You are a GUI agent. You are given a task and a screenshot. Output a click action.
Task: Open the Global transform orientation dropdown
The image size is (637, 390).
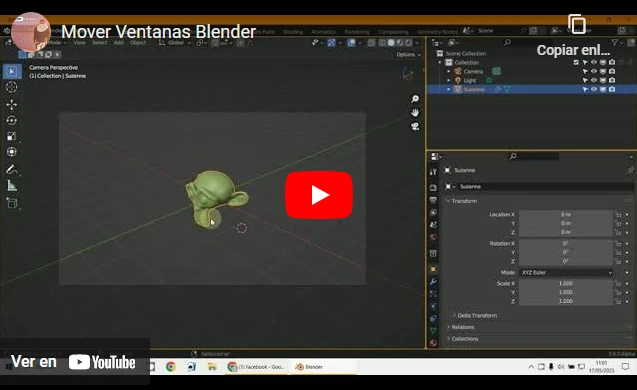click(175, 43)
